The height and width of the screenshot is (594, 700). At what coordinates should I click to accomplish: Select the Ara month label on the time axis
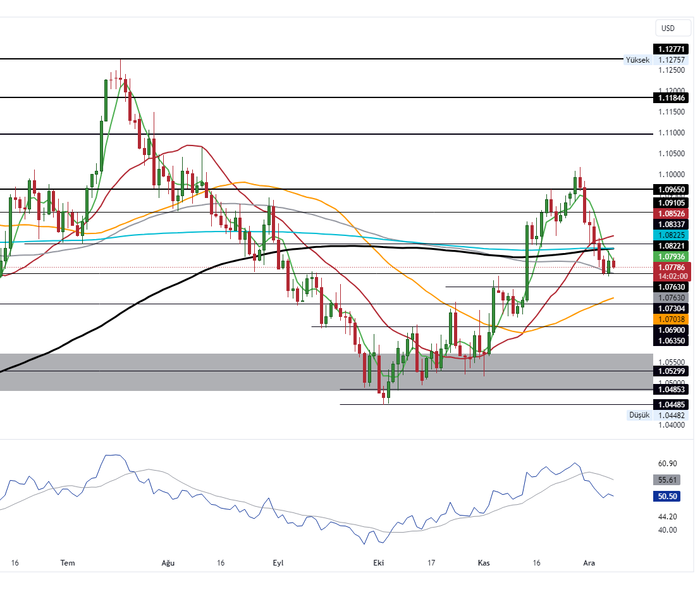(589, 562)
